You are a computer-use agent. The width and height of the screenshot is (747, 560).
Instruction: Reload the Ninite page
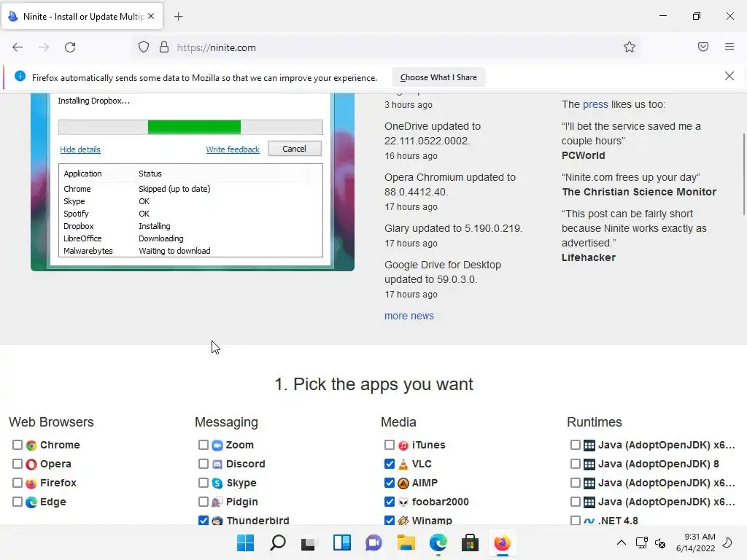pos(70,47)
